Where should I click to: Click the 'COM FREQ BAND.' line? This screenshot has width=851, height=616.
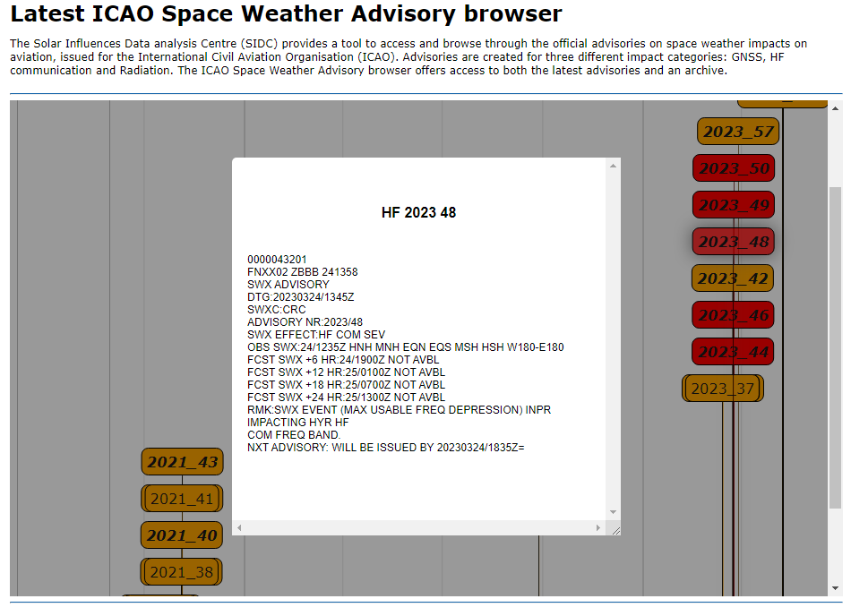click(294, 435)
